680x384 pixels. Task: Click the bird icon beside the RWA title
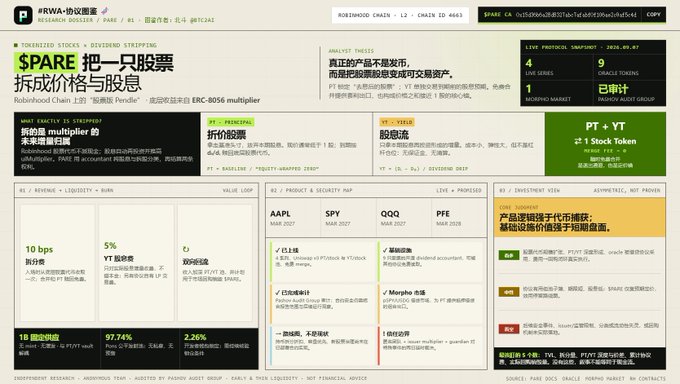pyautogui.click(x=105, y=11)
